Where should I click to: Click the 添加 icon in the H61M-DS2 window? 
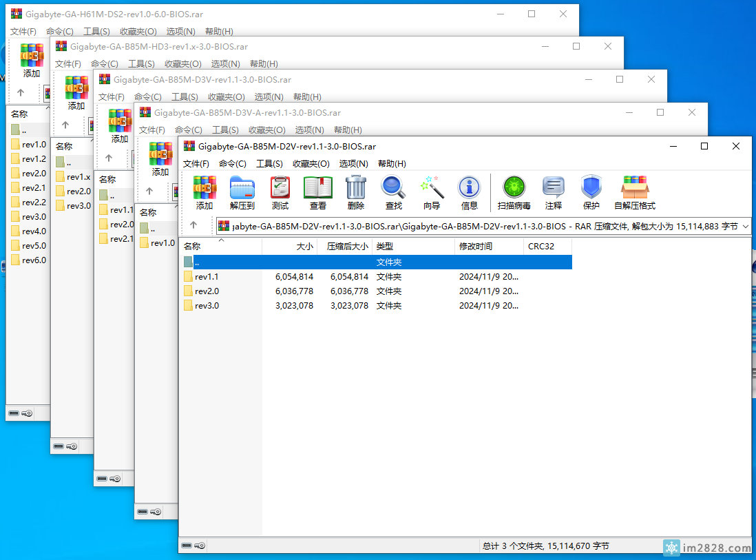32,61
